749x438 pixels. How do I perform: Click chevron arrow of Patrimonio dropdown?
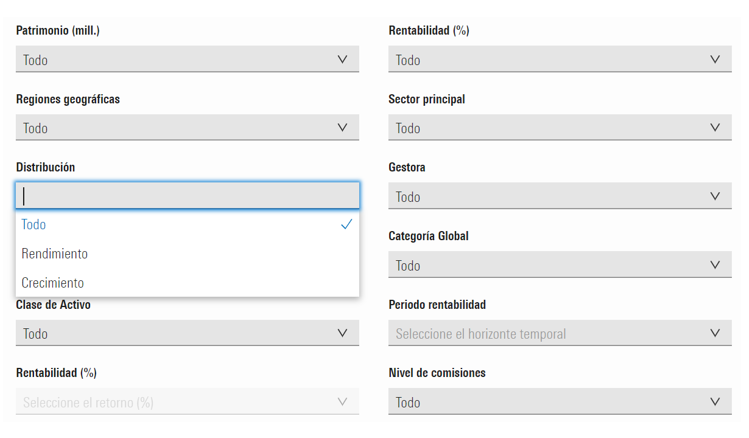click(343, 60)
